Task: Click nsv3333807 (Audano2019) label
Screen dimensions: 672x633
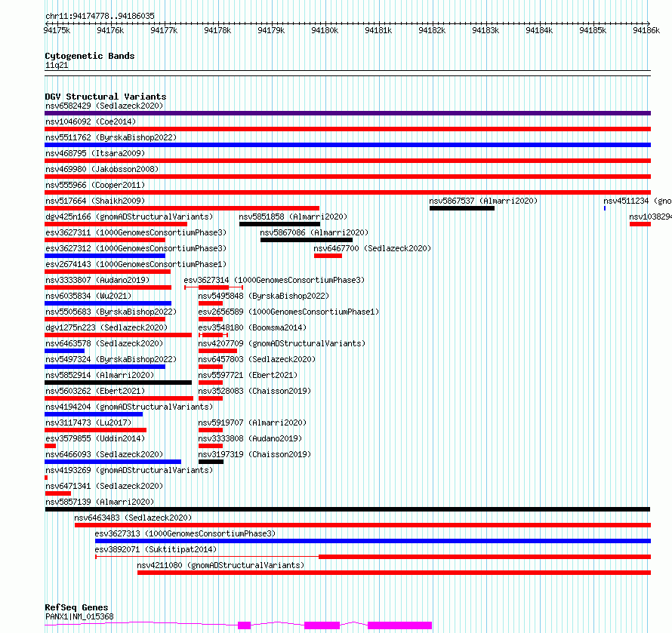Action: pos(97,280)
